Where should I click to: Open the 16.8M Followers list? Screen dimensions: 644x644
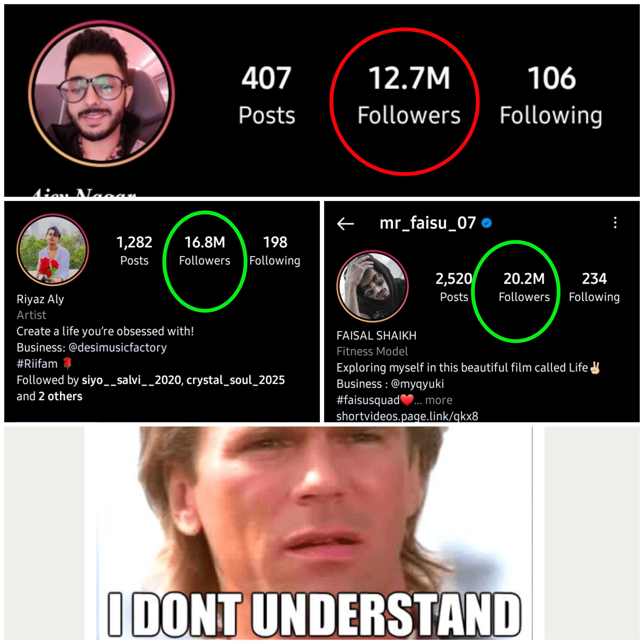point(205,251)
